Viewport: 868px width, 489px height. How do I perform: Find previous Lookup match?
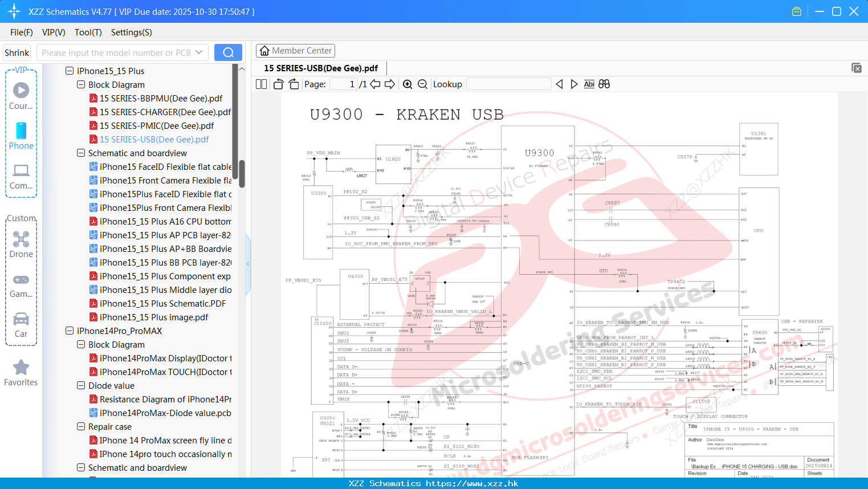click(x=559, y=84)
